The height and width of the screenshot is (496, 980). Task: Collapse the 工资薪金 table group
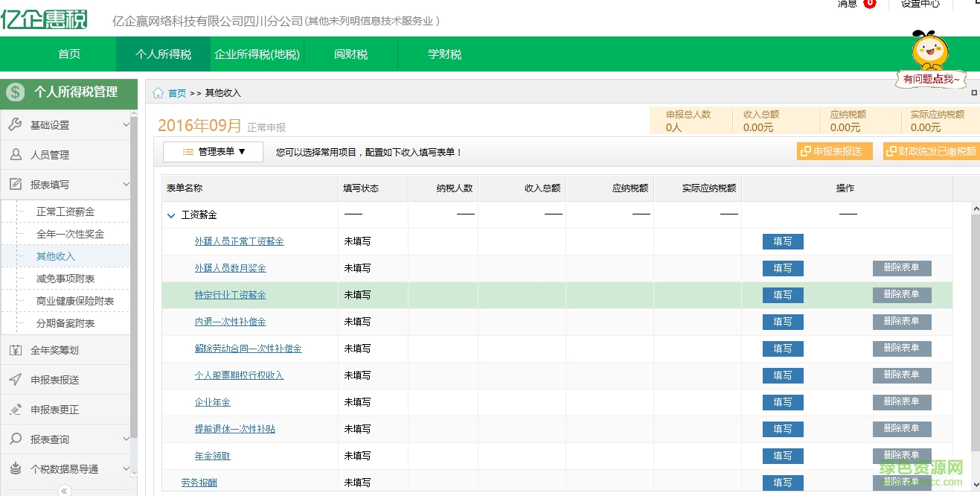[x=170, y=214]
